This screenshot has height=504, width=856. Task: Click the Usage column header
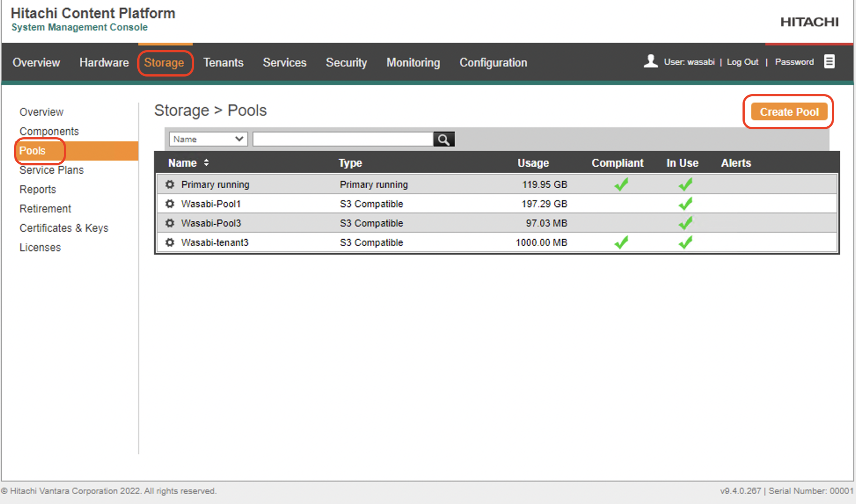tap(533, 163)
